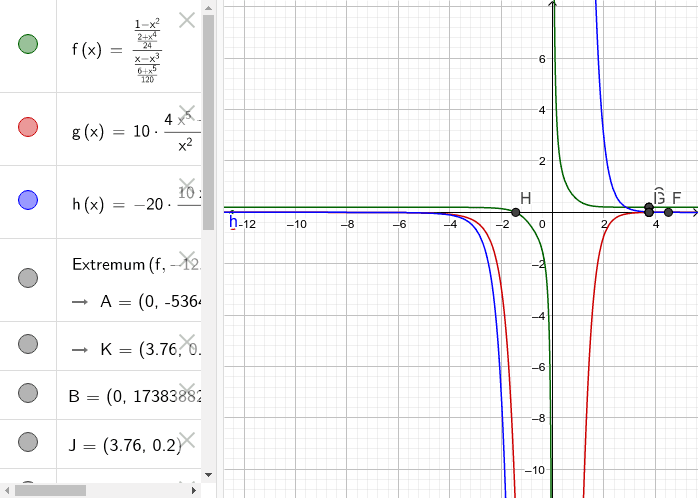Toggle visibility circle of Extremum row

point(28,278)
